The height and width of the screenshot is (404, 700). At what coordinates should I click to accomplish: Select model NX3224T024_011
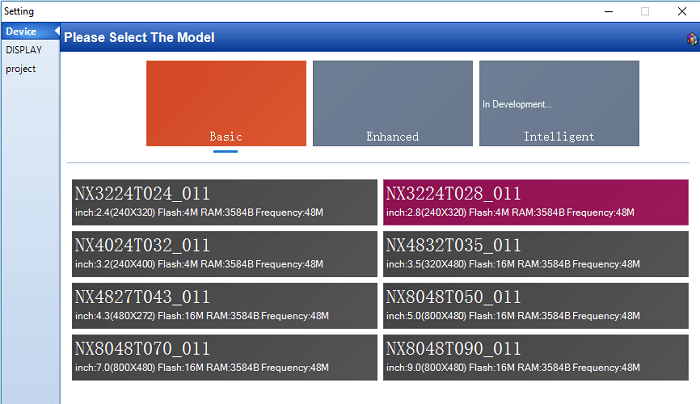224,201
